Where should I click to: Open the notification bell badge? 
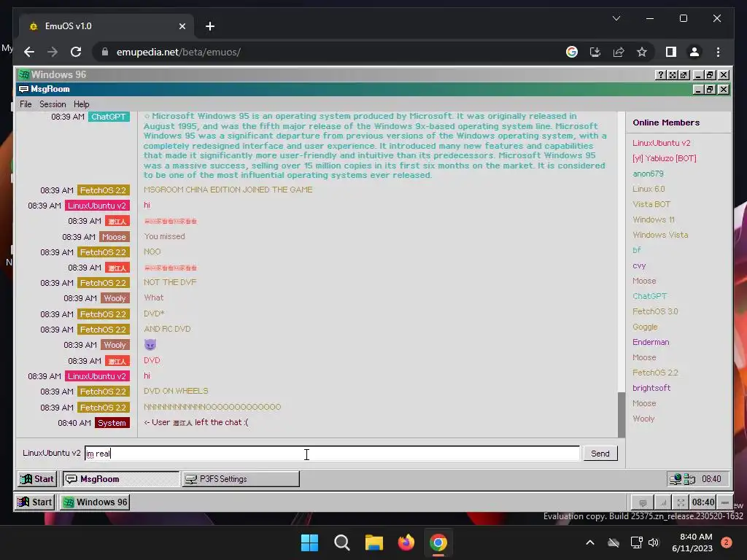pos(727,542)
